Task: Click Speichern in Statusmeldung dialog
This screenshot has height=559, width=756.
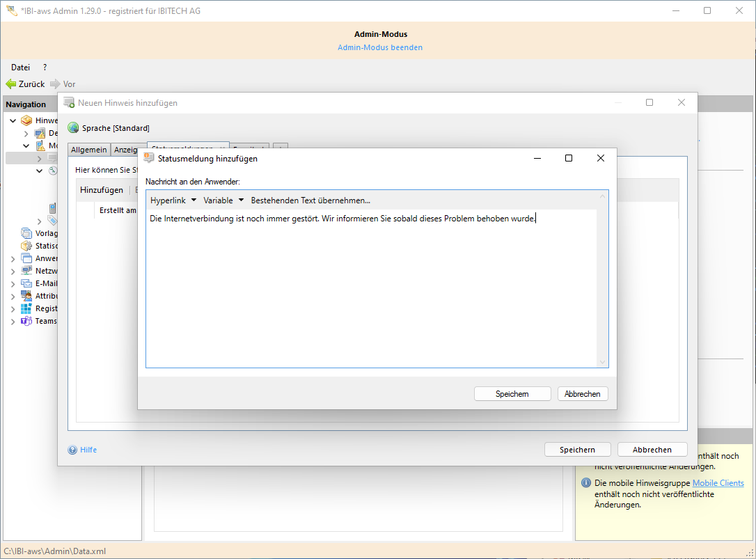Action: pos(512,394)
